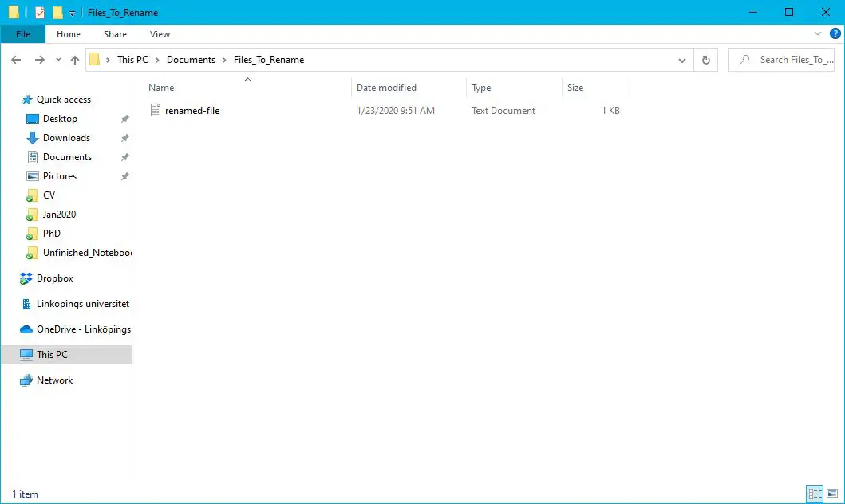Open the Unfinished_Notebooks folder in sidebar
The width and height of the screenshot is (845, 504).
pyautogui.click(x=87, y=253)
